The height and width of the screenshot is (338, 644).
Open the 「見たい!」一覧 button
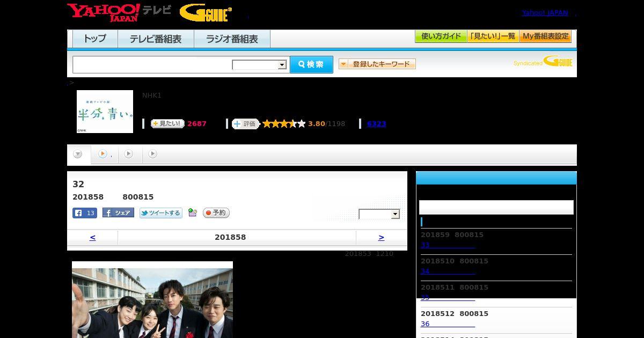493,36
